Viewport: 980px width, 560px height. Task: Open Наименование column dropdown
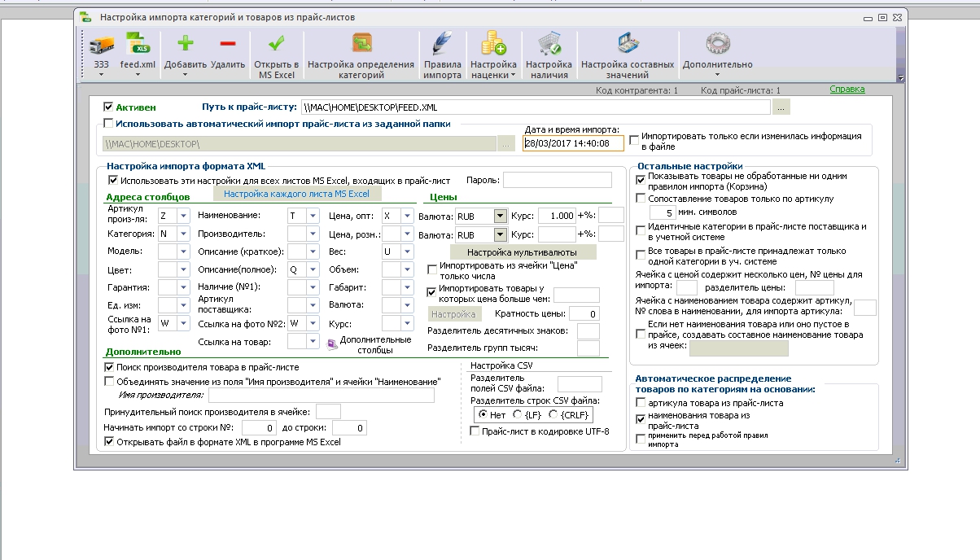click(x=313, y=216)
